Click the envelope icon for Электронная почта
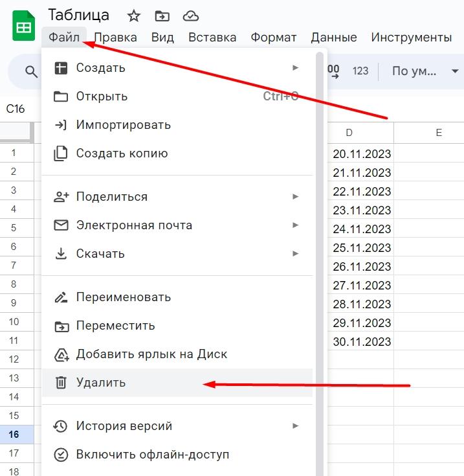The width and height of the screenshot is (464, 476). tap(61, 225)
